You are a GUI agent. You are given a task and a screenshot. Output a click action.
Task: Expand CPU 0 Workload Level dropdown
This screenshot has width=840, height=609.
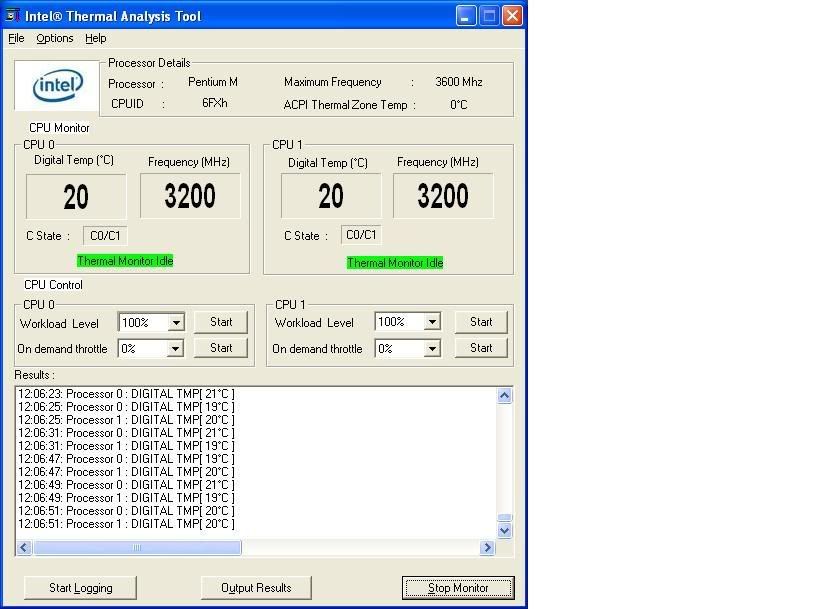(x=176, y=322)
